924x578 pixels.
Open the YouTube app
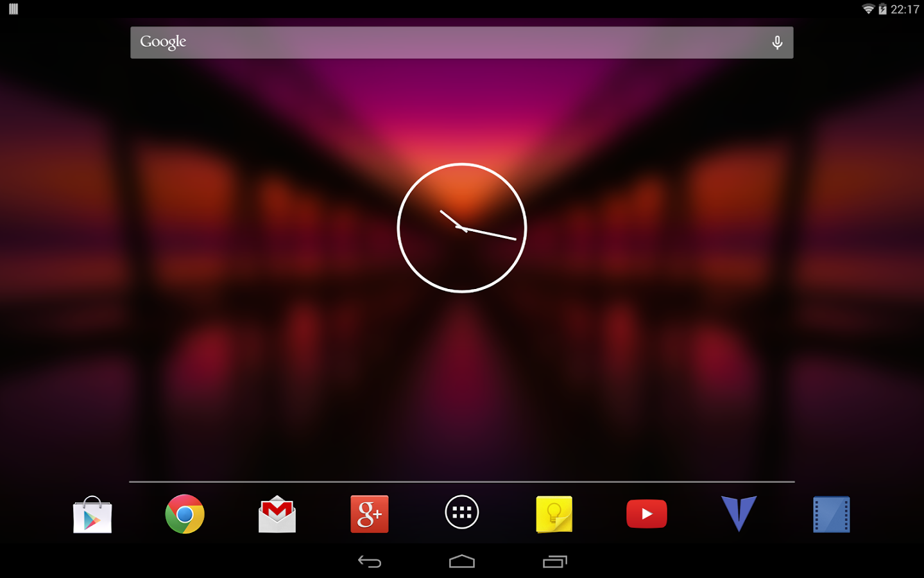click(x=647, y=514)
